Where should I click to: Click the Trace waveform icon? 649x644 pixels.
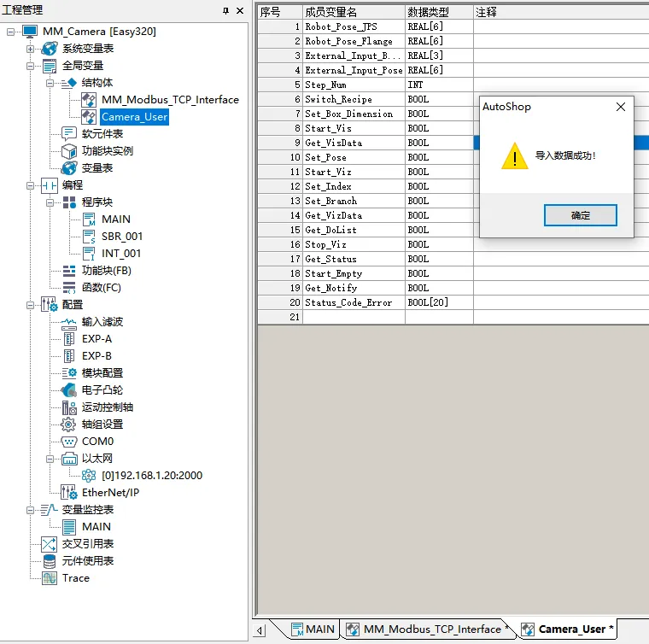pyautogui.click(x=50, y=578)
